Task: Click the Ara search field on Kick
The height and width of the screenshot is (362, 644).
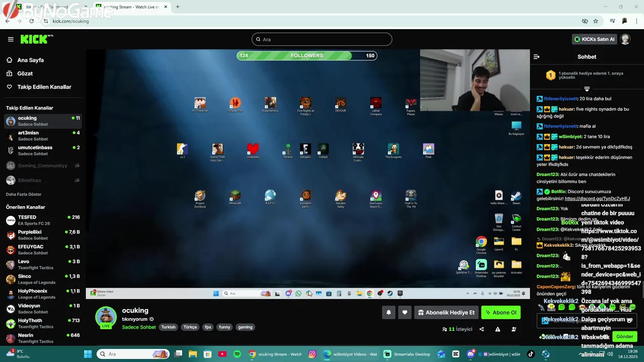Action: pyautogui.click(x=322, y=39)
